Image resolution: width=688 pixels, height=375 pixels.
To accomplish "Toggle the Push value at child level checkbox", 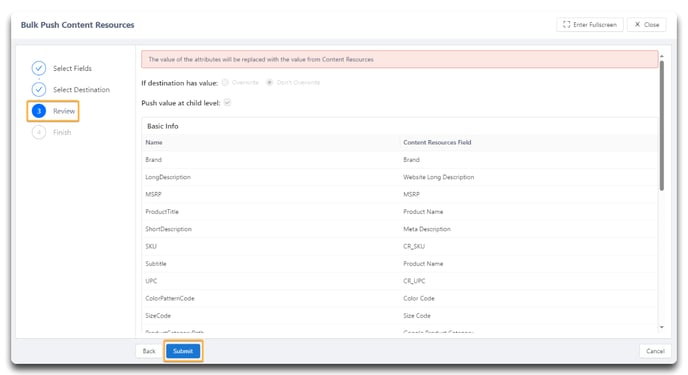I will 227,103.
